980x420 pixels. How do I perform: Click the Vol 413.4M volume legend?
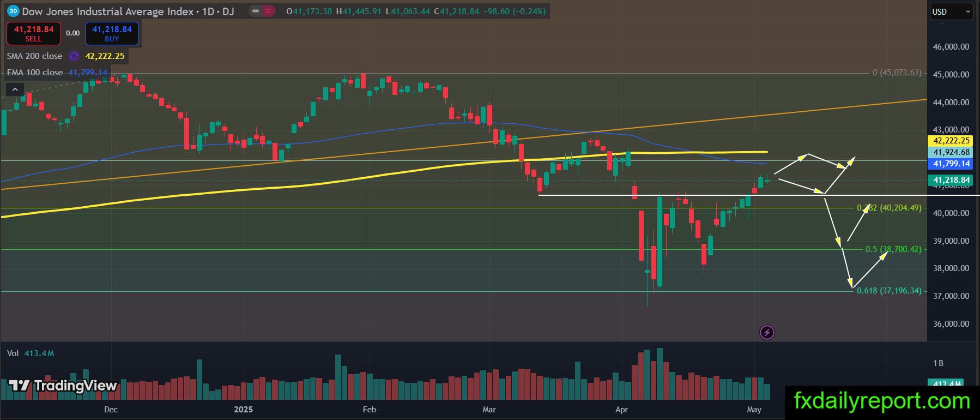click(31, 353)
